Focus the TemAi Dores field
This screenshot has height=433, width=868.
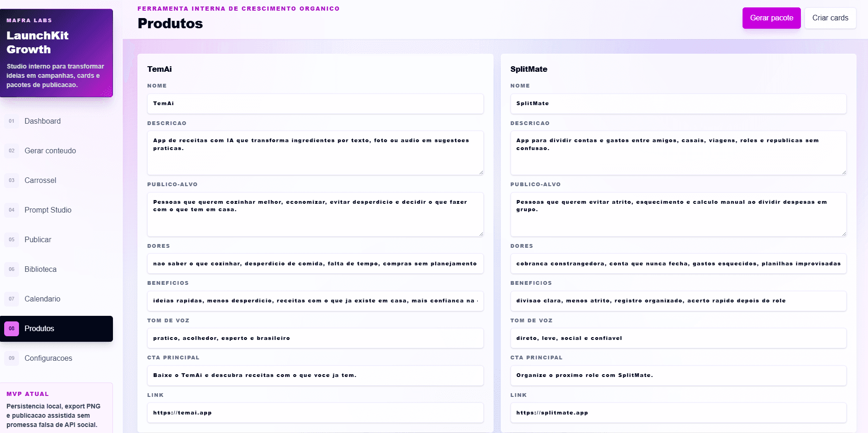coord(315,264)
